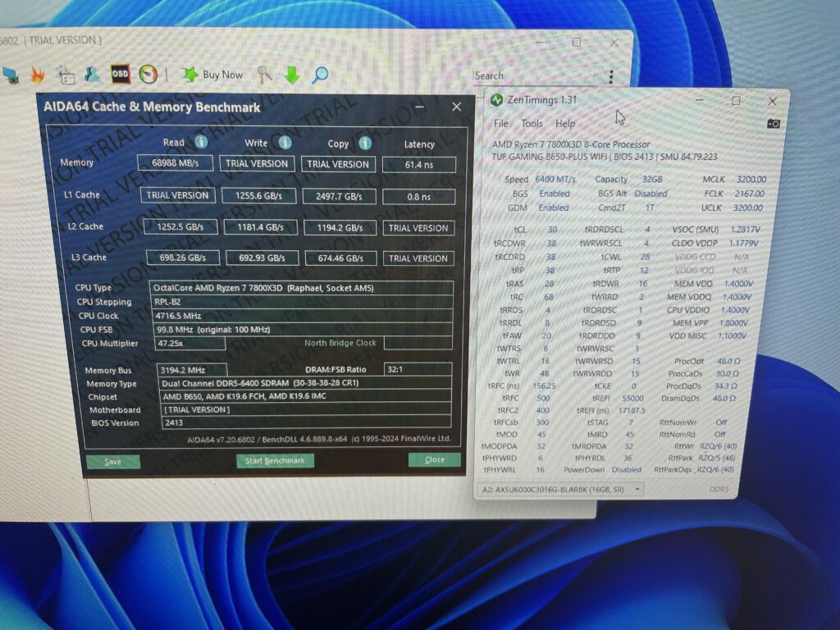The height and width of the screenshot is (630, 840).
Task: Launch the flame stability test icon
Action: click(x=38, y=75)
